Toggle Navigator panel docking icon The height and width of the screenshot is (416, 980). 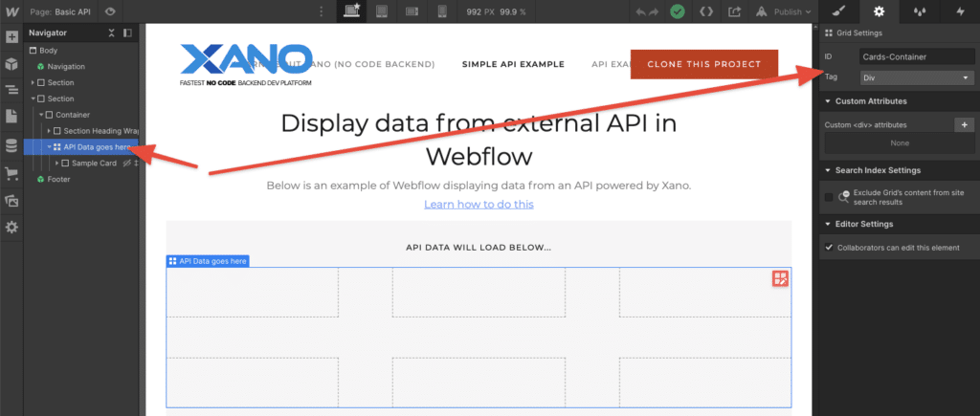coord(127,33)
